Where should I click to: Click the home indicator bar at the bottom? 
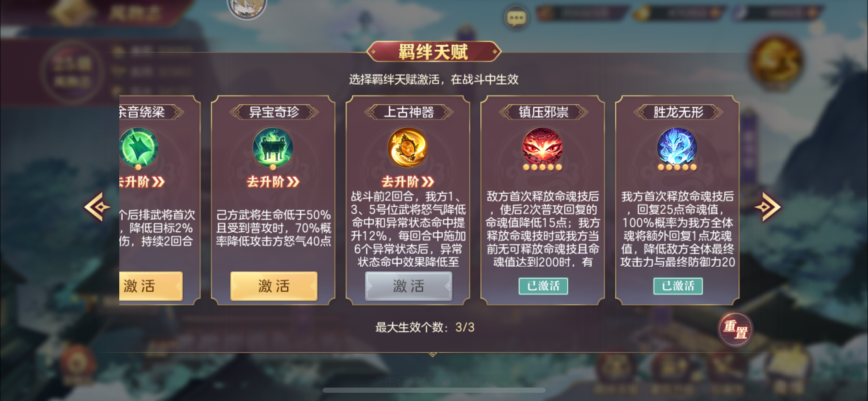coord(434,390)
